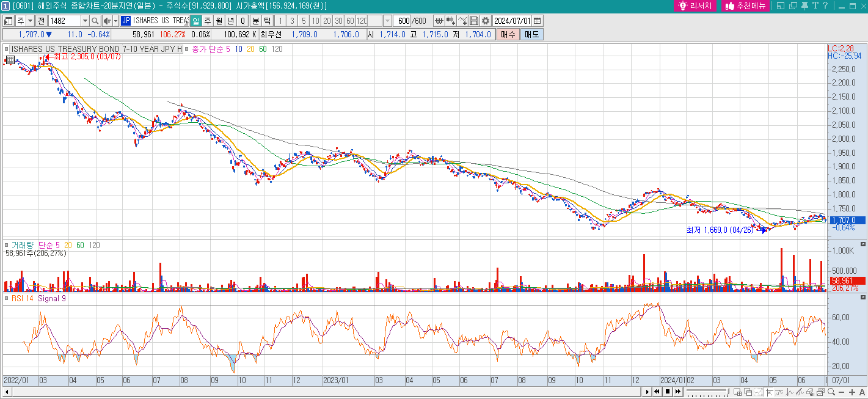Click the RSI 14 indicator label
Viewport: 868px width, 399px height.
(x=23, y=298)
